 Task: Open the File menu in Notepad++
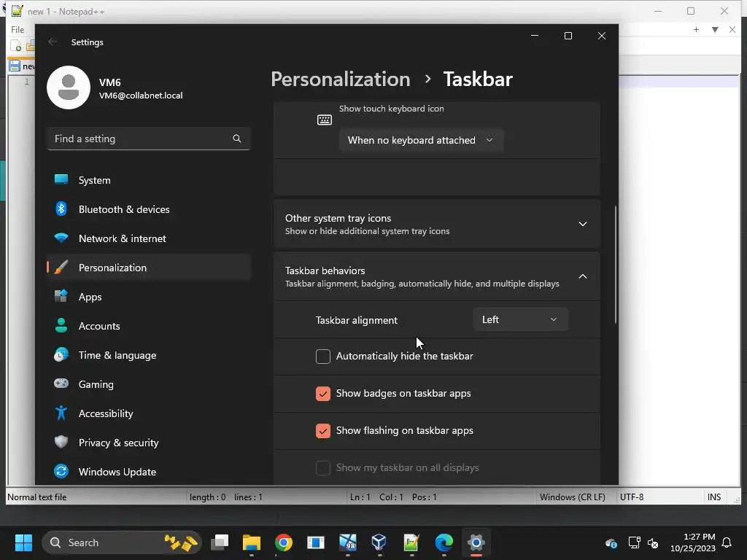pos(18,29)
